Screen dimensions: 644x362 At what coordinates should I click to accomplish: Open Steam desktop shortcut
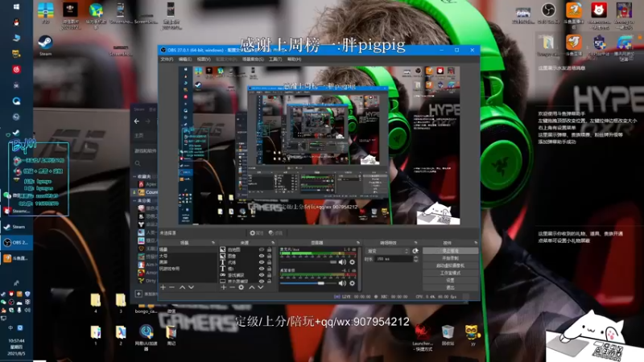point(45,46)
